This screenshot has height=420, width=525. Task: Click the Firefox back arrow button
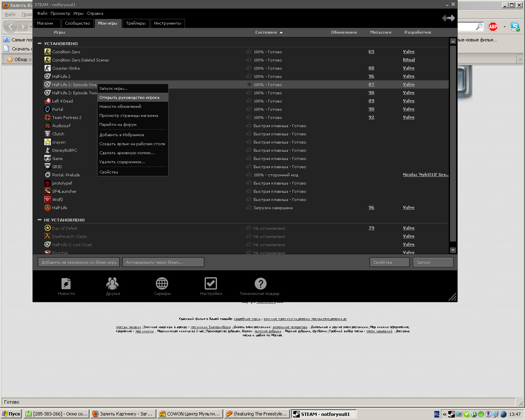click(10, 27)
